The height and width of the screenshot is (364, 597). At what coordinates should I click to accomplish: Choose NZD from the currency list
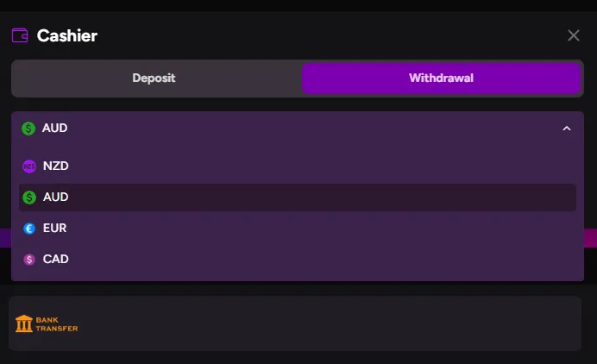56,166
